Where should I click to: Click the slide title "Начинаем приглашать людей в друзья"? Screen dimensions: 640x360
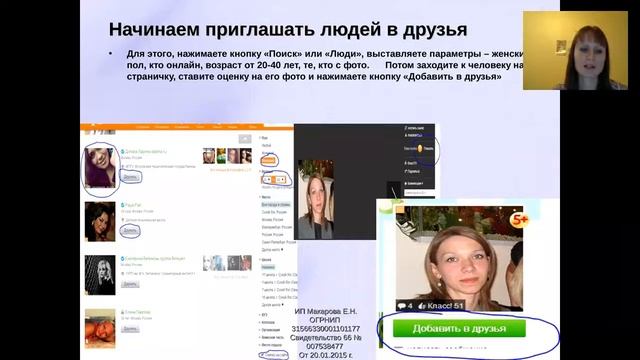point(288,30)
